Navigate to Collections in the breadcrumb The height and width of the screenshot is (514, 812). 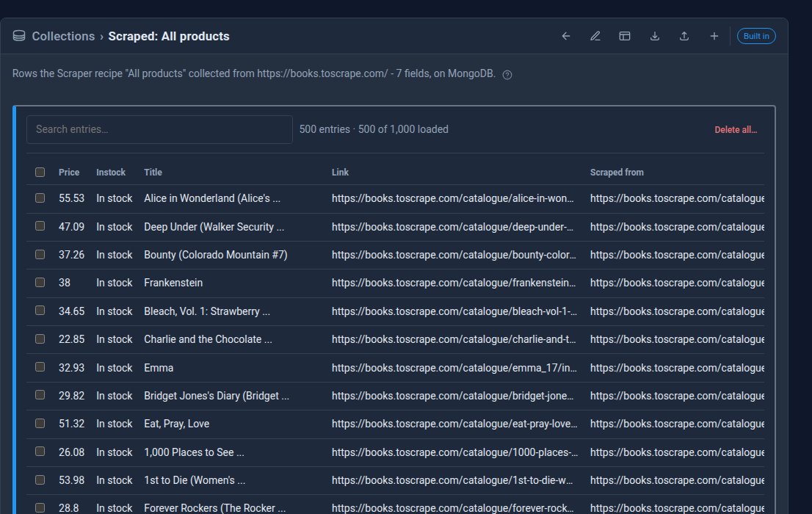pos(63,36)
